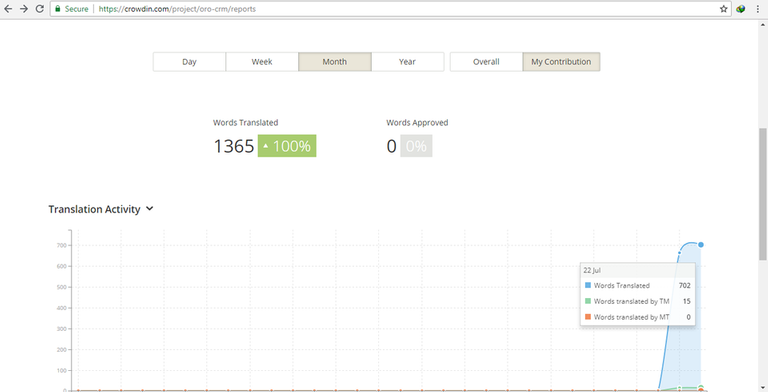Click the crowdin.com address bar URL

177,9
